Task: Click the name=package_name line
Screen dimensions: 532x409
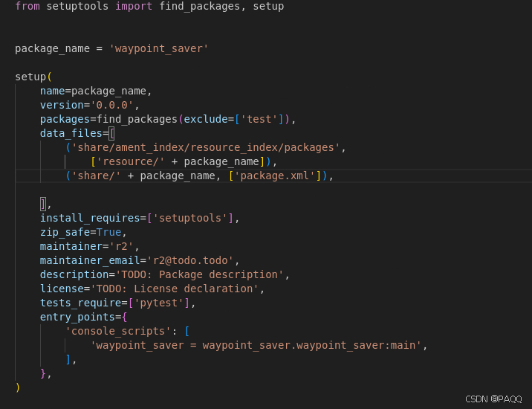Action: tap(96, 91)
